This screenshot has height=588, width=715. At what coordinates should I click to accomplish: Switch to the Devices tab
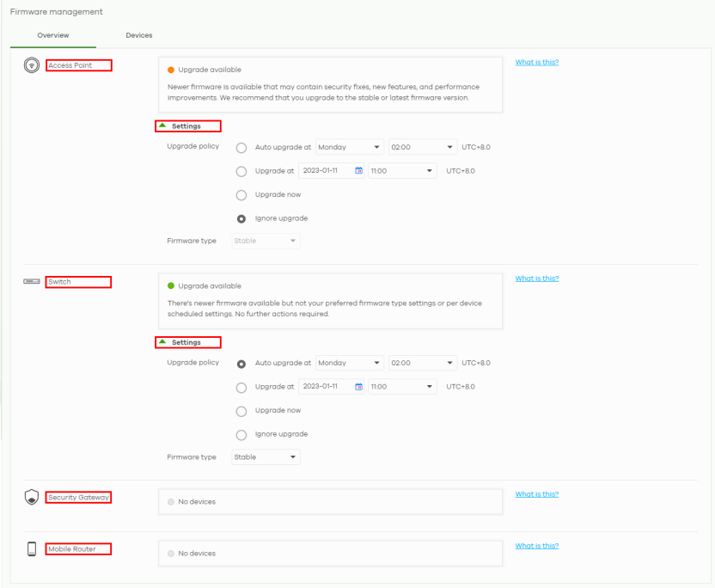139,35
